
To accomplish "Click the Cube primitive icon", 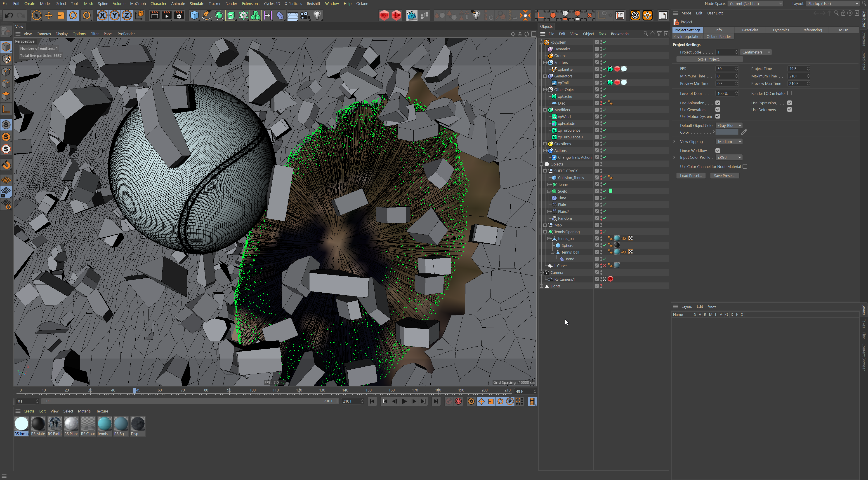I will coord(194,16).
